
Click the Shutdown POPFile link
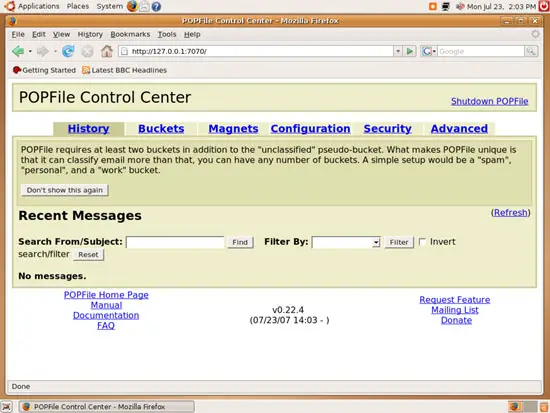490,101
